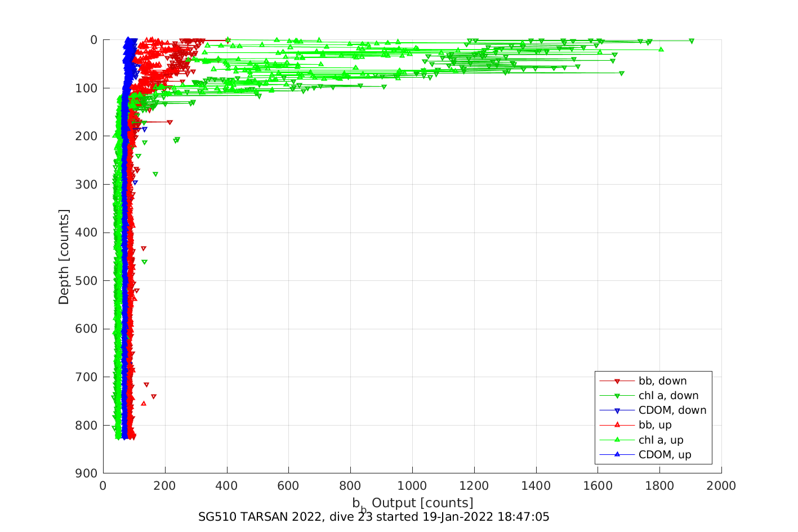Click the y-axis tick label 500

(87, 281)
